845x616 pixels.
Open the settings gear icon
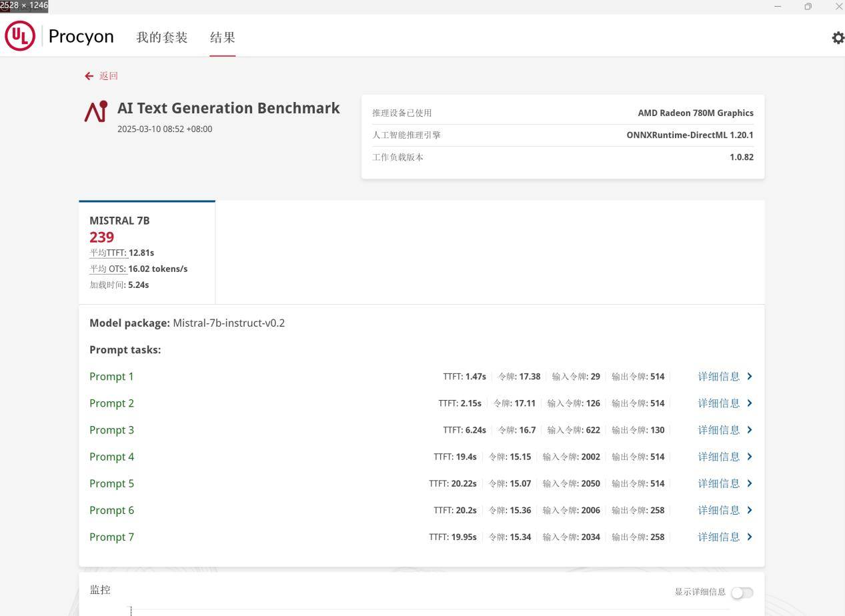838,38
